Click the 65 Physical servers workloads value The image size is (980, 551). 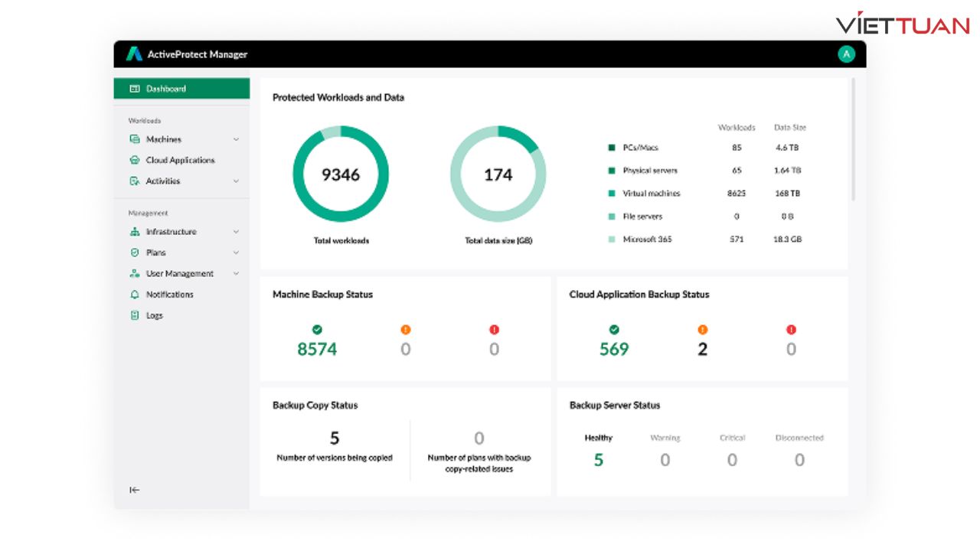(x=737, y=171)
